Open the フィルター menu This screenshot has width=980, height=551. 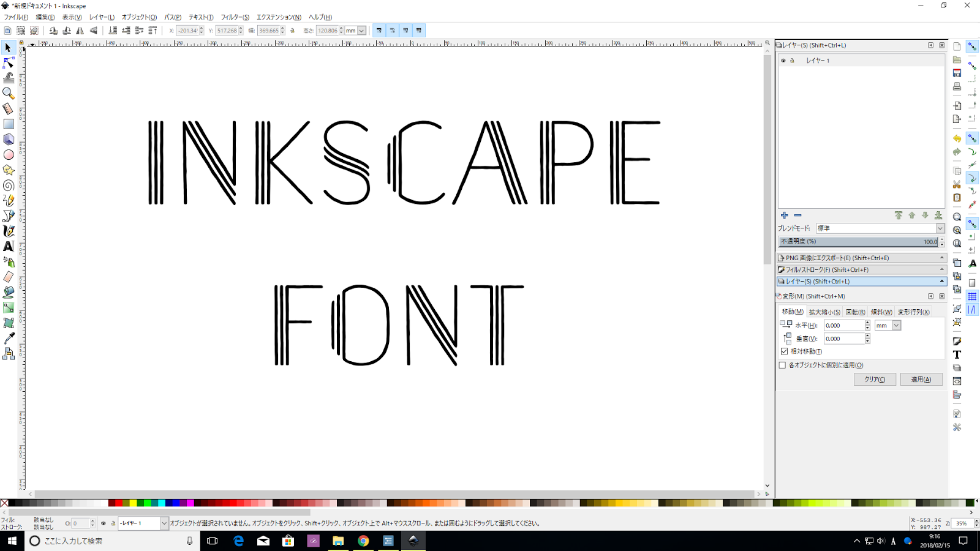[235, 17]
